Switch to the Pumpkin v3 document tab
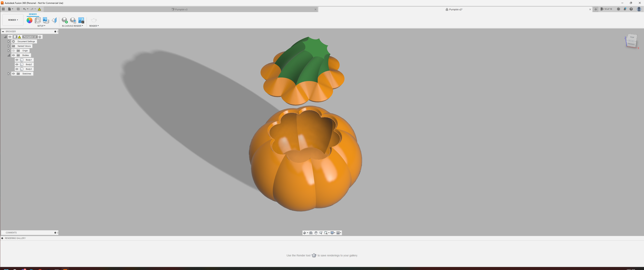Screen dimensions: 644x270 pyautogui.click(x=181, y=10)
